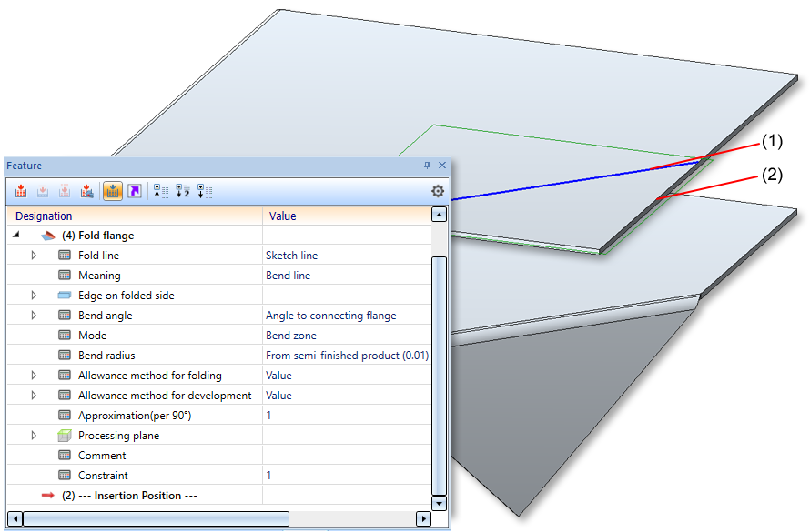Click the purple arrow toolbar icon
Screen dimensions: 810x532
click(x=135, y=191)
